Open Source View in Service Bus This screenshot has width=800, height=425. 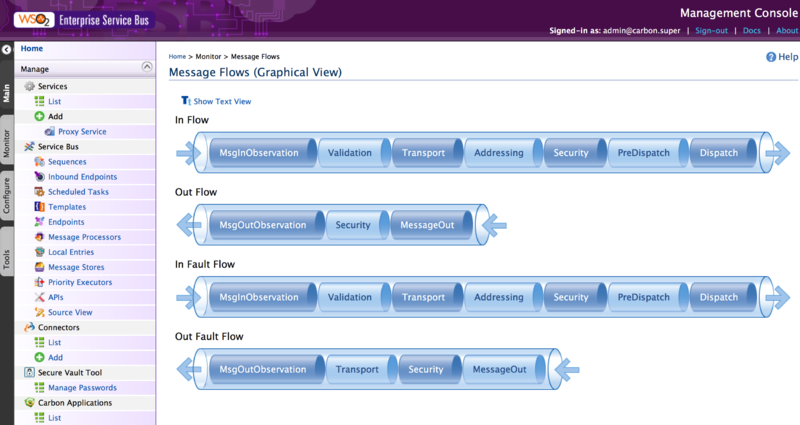[70, 312]
